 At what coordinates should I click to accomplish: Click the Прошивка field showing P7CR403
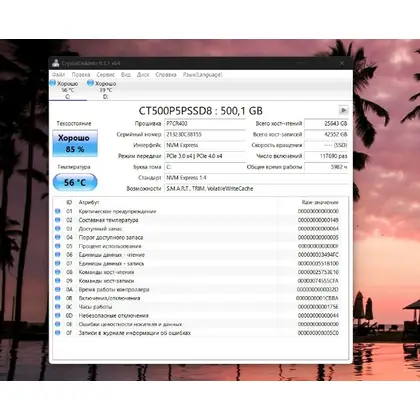pyautogui.click(x=205, y=124)
